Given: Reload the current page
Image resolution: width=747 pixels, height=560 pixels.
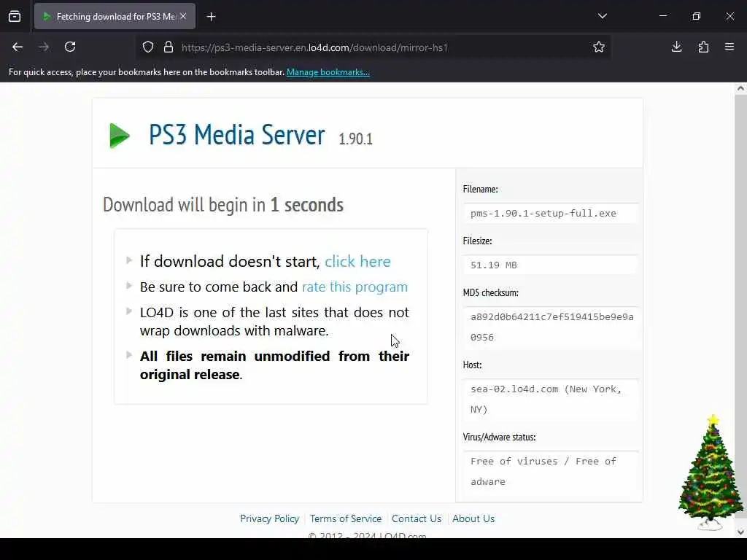Looking at the screenshot, I should coord(70,47).
